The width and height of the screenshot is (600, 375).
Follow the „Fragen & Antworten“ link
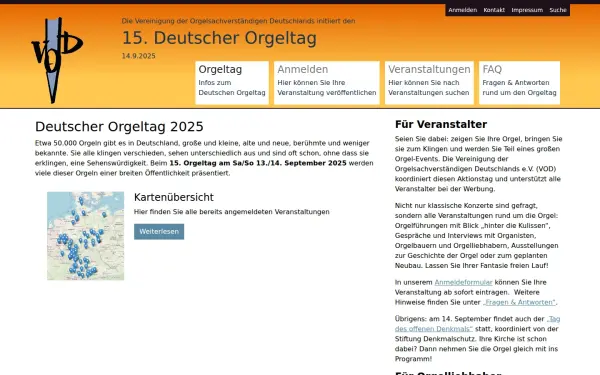pyautogui.click(x=519, y=302)
